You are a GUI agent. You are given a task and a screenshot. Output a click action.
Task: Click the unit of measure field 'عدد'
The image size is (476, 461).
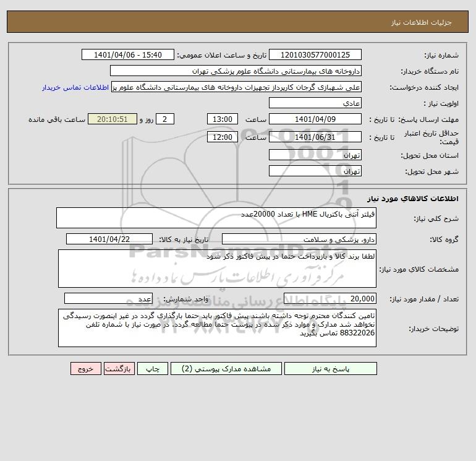pos(108,299)
